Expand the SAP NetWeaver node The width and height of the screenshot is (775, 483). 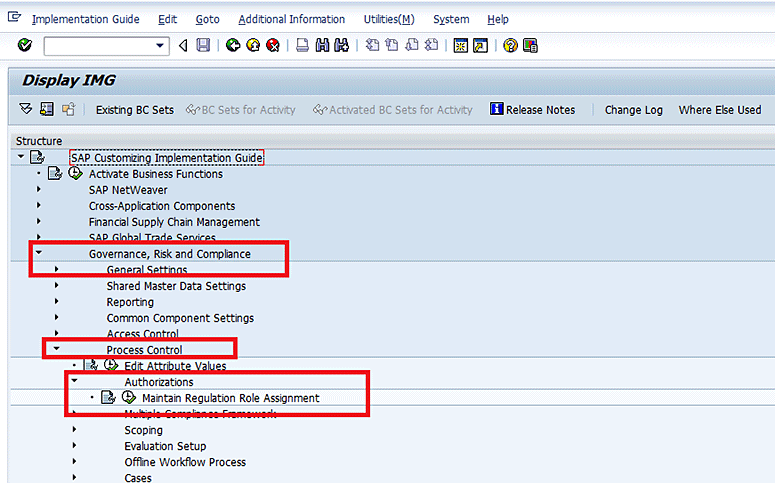point(39,190)
